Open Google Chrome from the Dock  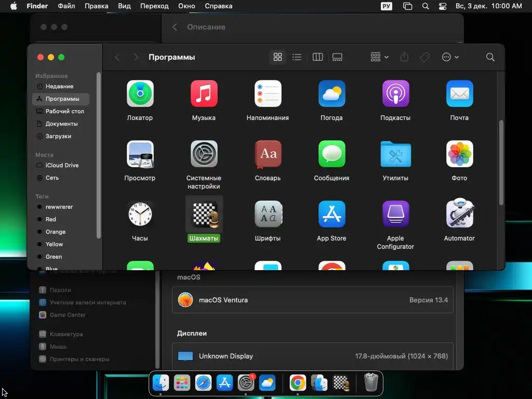(x=298, y=383)
